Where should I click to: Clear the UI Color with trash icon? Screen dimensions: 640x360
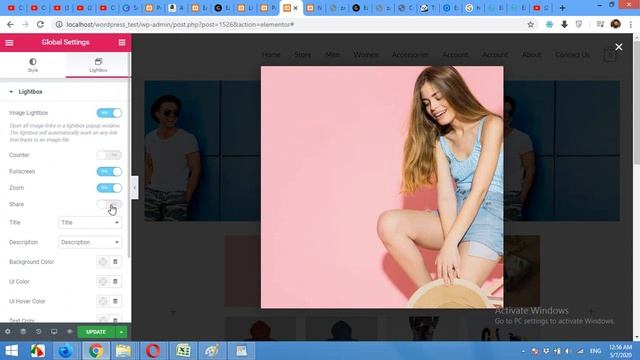[x=115, y=281]
